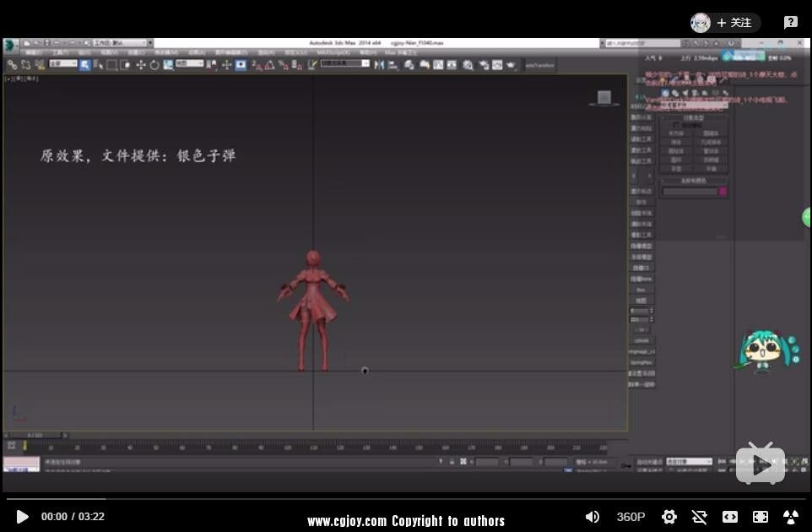The image size is (812, 532).
Task: Click the object name input field
Action: (x=690, y=191)
